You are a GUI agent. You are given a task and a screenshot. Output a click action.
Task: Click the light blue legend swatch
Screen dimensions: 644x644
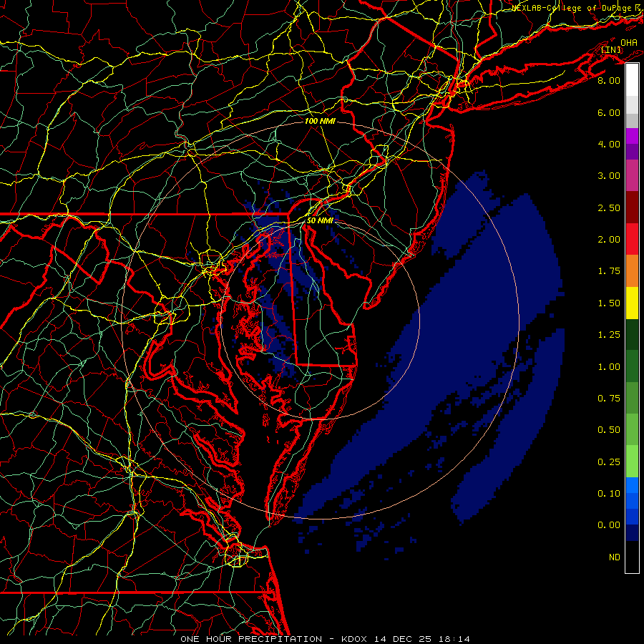point(632,485)
